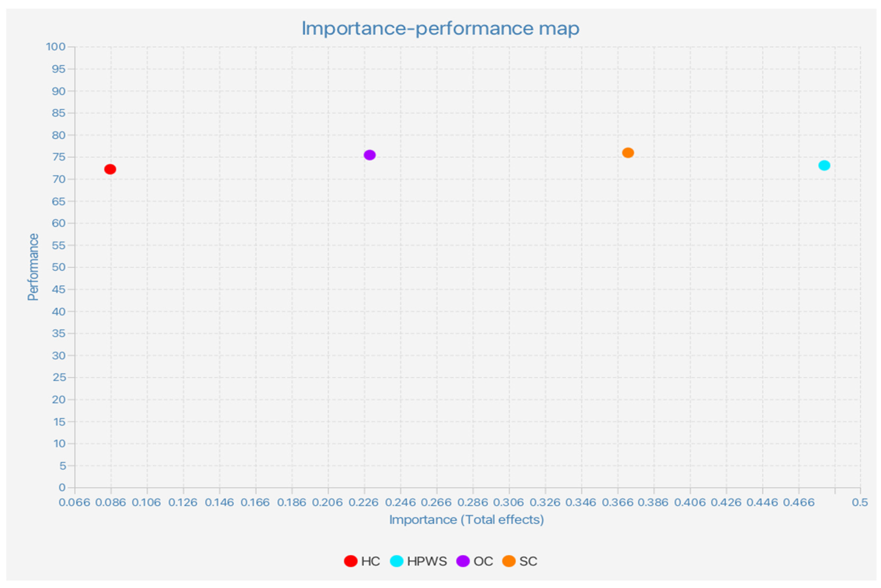Click the Importance-performance map chart title

click(440, 28)
